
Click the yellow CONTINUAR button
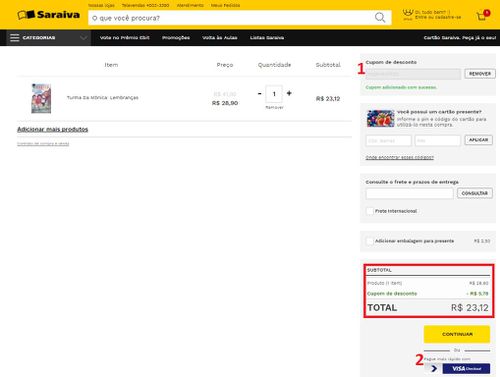(457, 334)
